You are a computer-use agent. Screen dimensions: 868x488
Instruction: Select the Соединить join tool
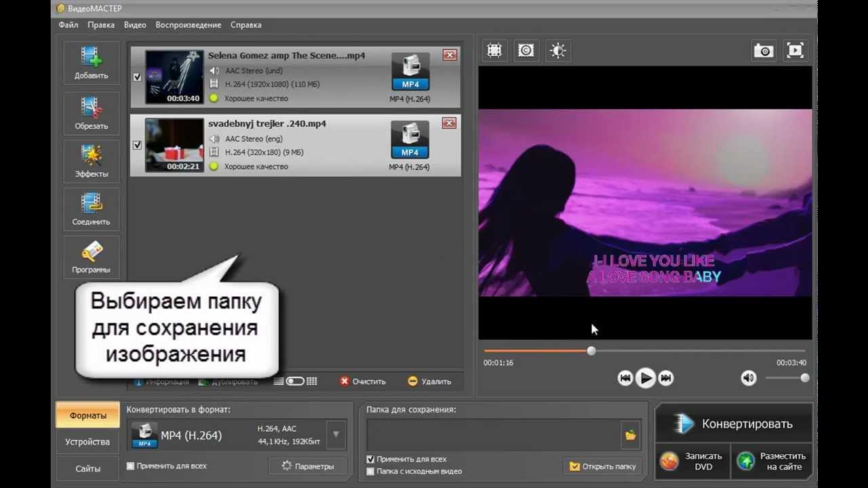pyautogui.click(x=92, y=209)
